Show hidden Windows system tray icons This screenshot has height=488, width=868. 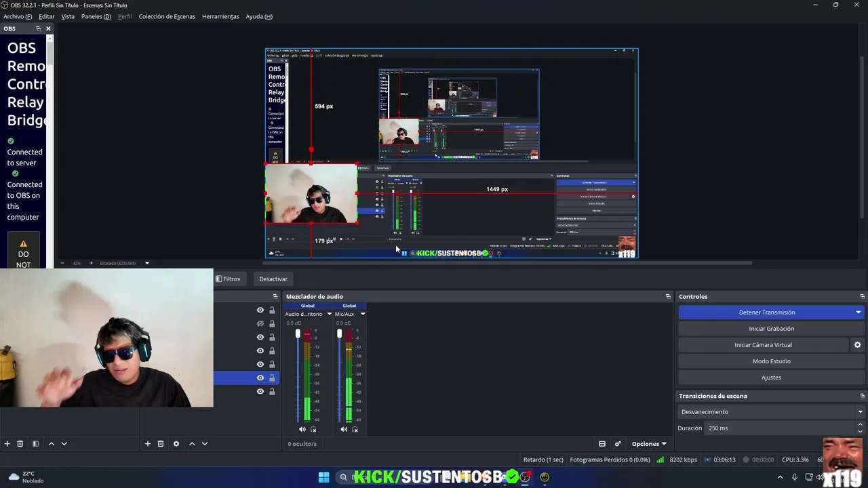780,477
